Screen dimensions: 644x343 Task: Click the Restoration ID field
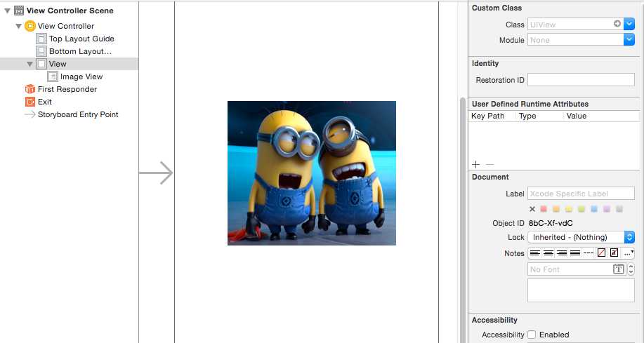tap(581, 79)
